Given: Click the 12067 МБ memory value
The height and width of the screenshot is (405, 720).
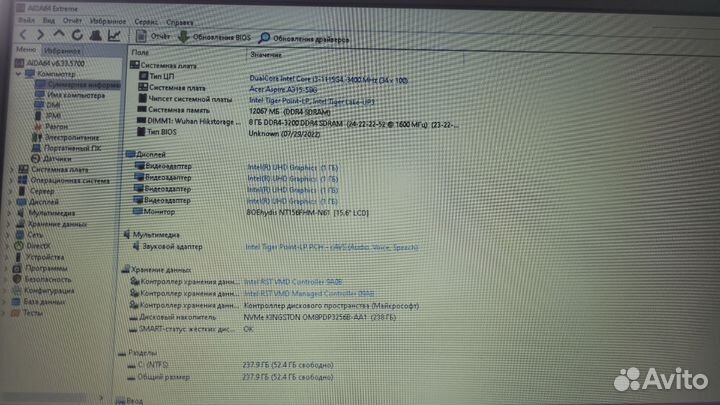Looking at the screenshot, I should click(289, 112).
